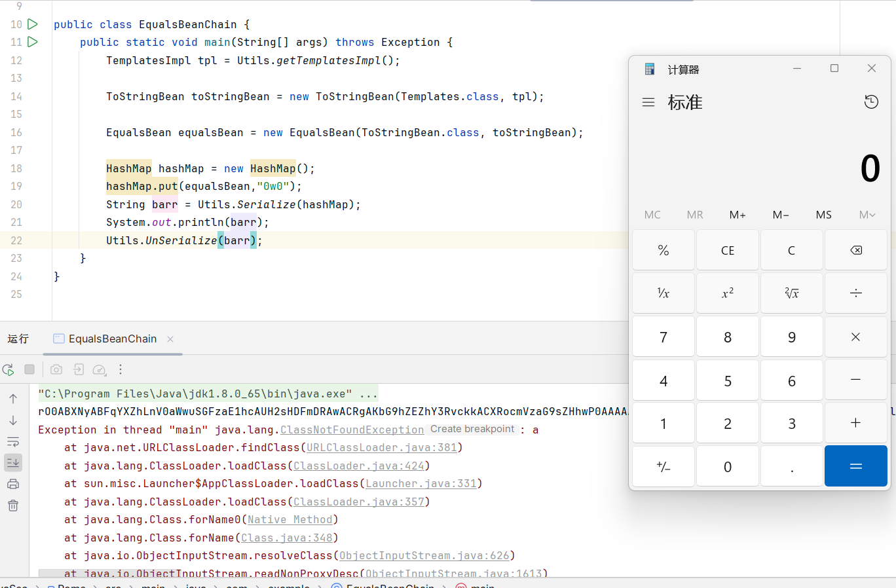Viewport: 896px width, 588px height.
Task: Click the calculator display value 0
Action: (870, 168)
